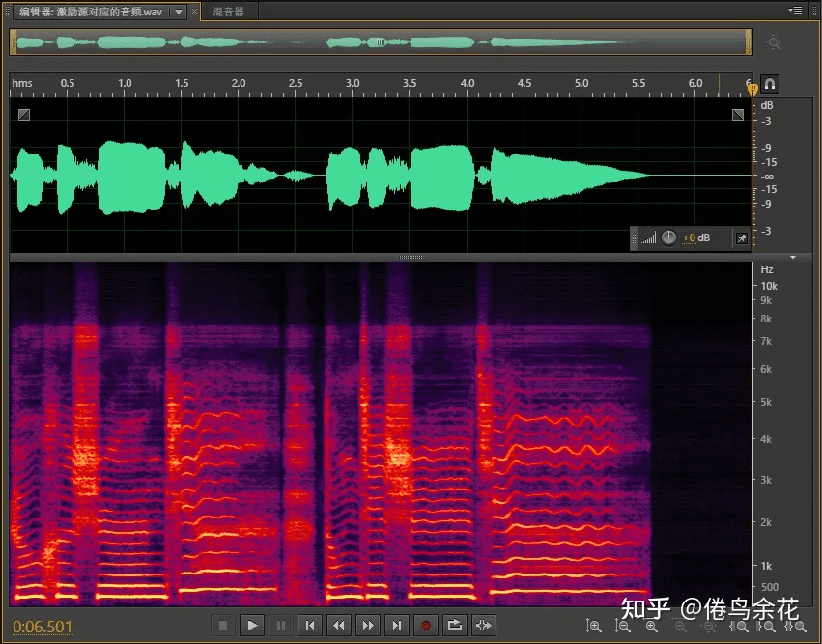Image resolution: width=822 pixels, height=644 pixels.
Task: Click the 0:06.501 timecode display
Action: (x=43, y=627)
